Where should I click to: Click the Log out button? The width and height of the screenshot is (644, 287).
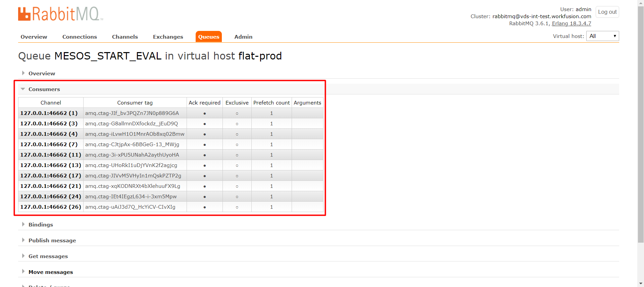point(607,12)
